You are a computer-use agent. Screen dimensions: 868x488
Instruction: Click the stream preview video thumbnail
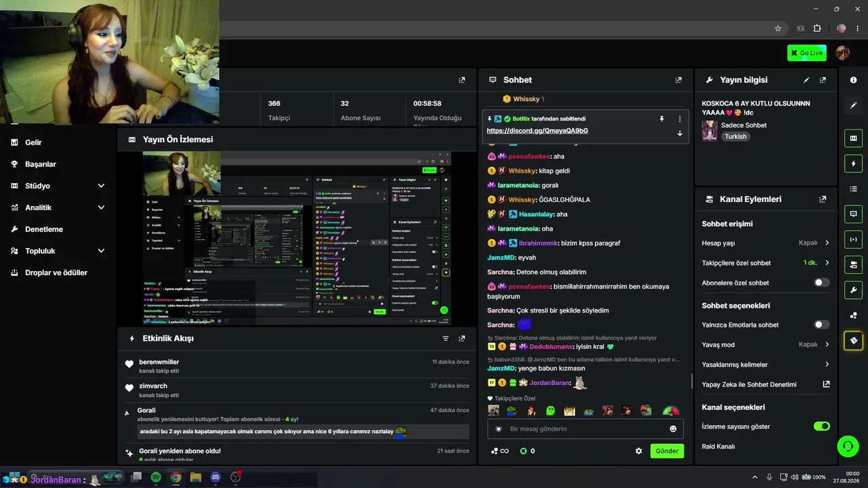(x=296, y=238)
